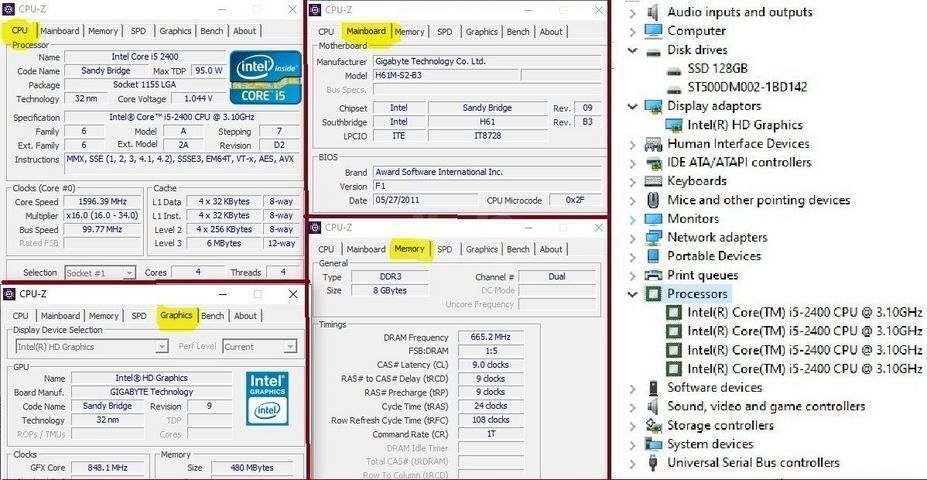Click the Audio inputs and outputs speaker icon

click(653, 12)
